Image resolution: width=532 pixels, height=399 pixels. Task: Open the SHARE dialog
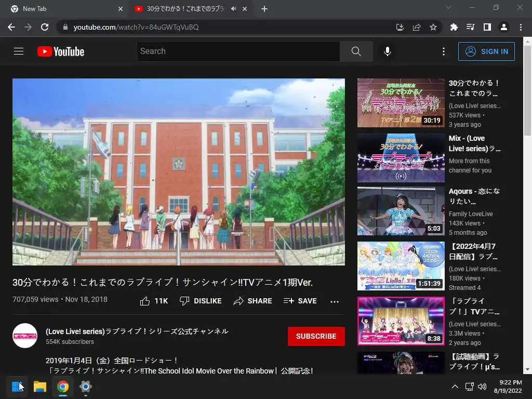tap(253, 301)
